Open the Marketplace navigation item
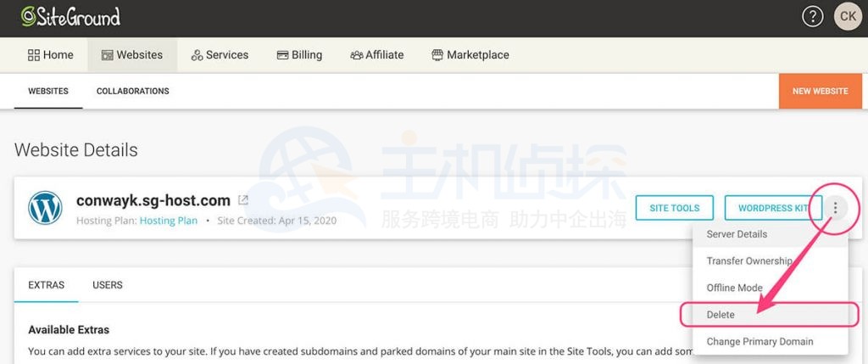Viewport: 868px width, 364px height. (470, 55)
